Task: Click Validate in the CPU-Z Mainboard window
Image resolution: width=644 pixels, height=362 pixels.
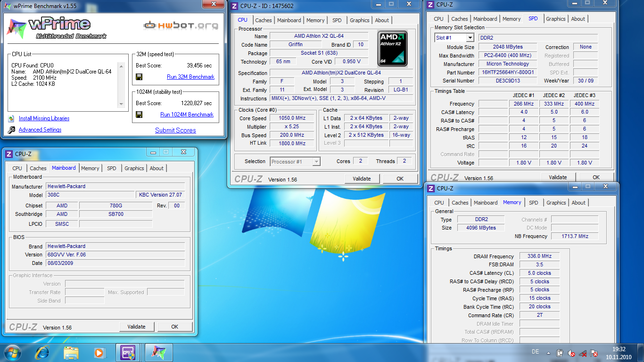Action: [x=136, y=327]
